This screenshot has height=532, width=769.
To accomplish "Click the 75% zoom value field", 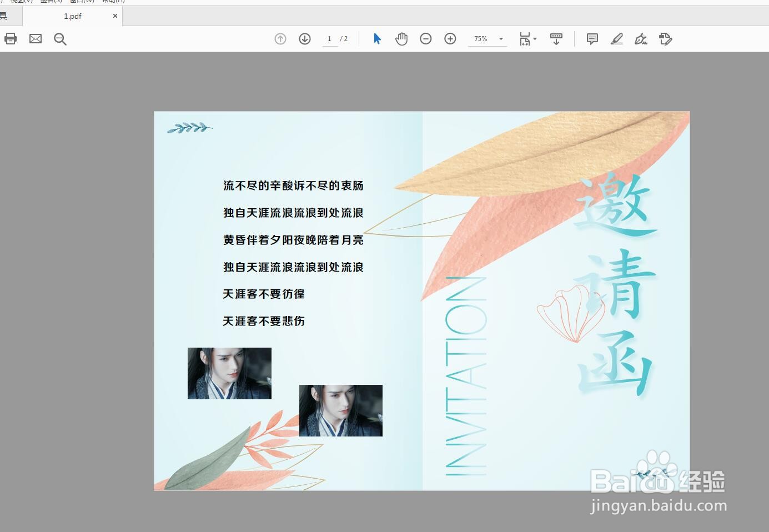I will point(481,39).
